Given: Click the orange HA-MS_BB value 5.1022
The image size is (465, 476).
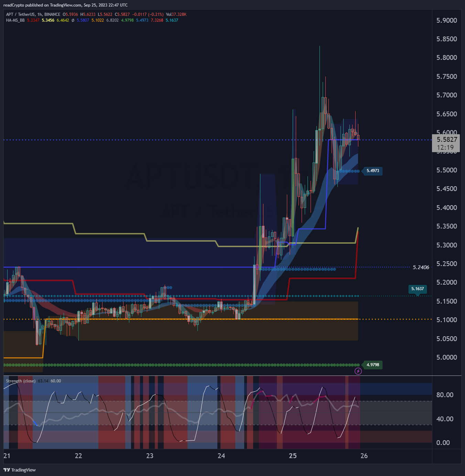Looking at the screenshot, I should point(98,20).
